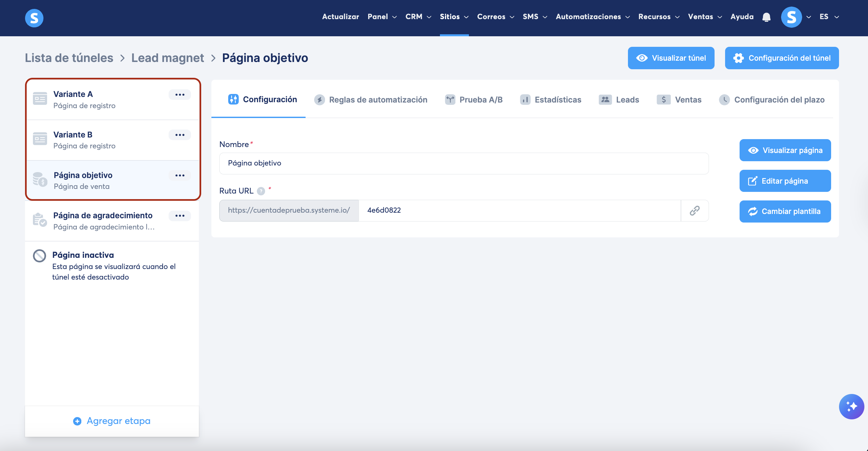Open three-dot menu for Variante B

179,135
